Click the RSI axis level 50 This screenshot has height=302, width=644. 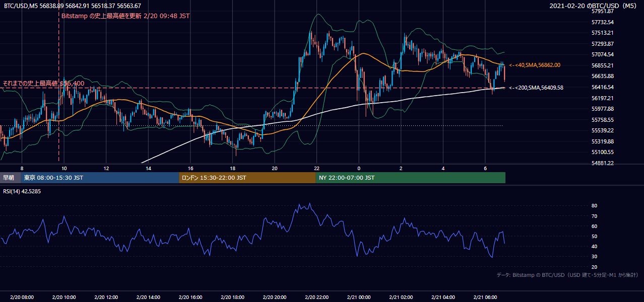[594, 236]
